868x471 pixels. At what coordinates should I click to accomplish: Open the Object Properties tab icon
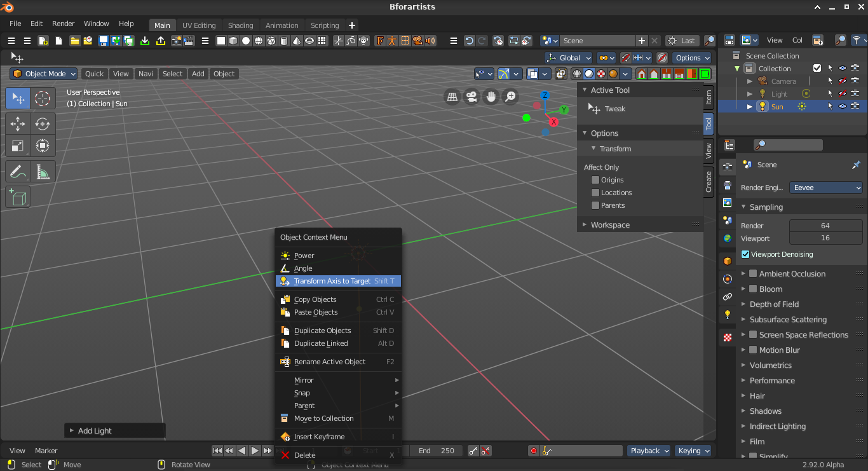tap(728, 261)
